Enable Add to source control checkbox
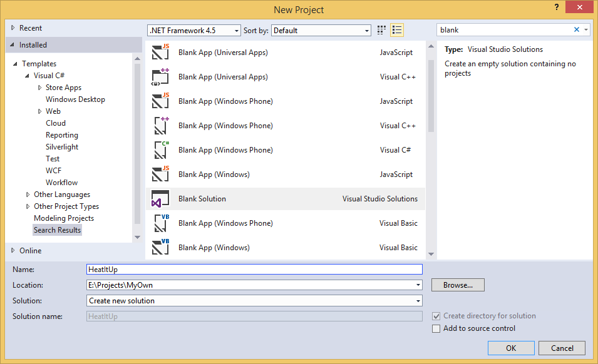 coord(436,328)
